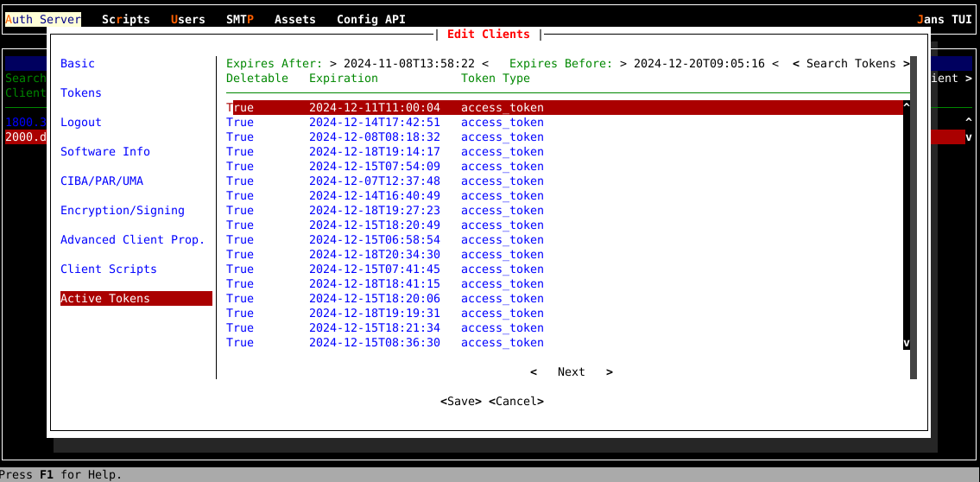Open the Basic section

point(78,64)
